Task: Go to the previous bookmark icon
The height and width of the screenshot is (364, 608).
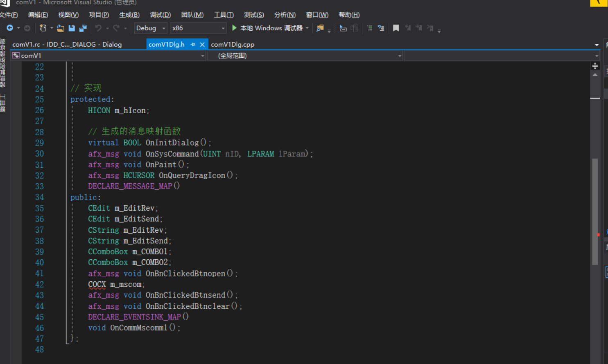Action: (408, 28)
